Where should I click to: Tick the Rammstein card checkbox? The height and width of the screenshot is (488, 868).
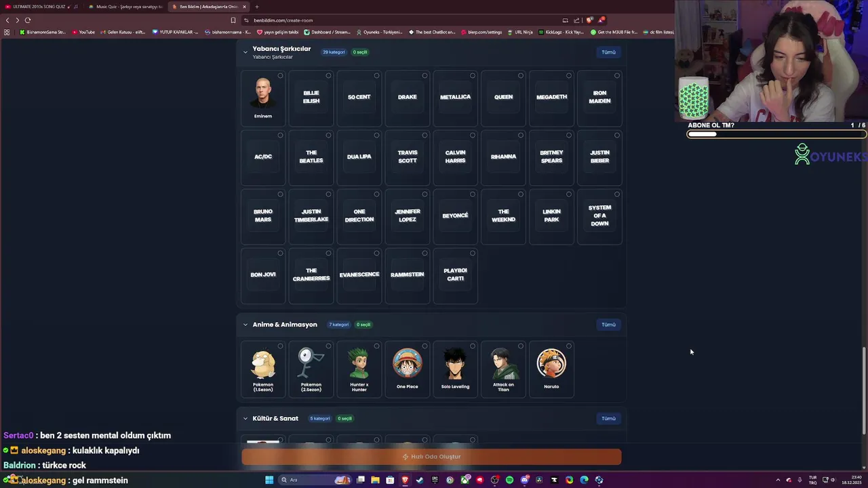[x=425, y=253]
